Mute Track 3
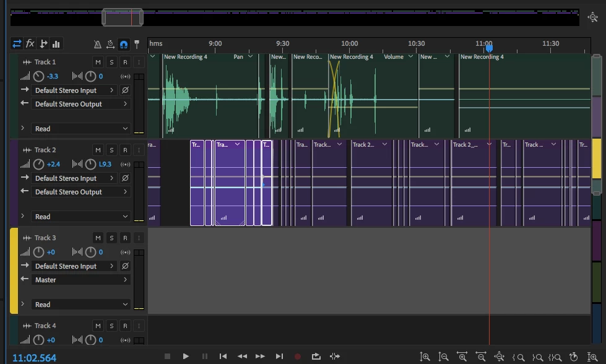 [98, 238]
